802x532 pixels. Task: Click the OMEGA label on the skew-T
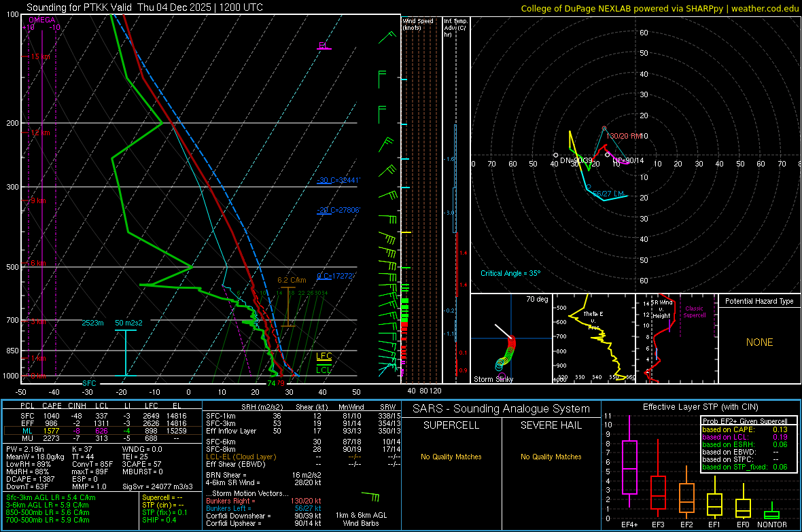[x=42, y=20]
